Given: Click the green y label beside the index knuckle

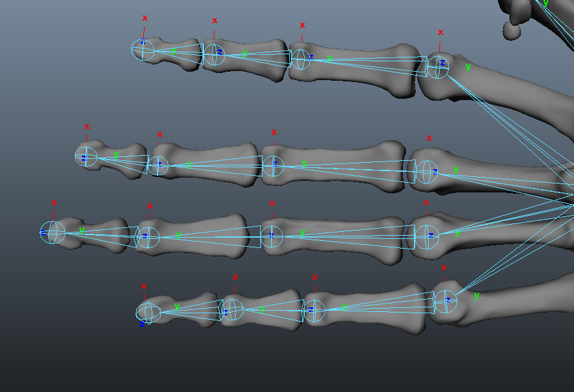Looking at the screenshot, I should pyautogui.click(x=467, y=66).
